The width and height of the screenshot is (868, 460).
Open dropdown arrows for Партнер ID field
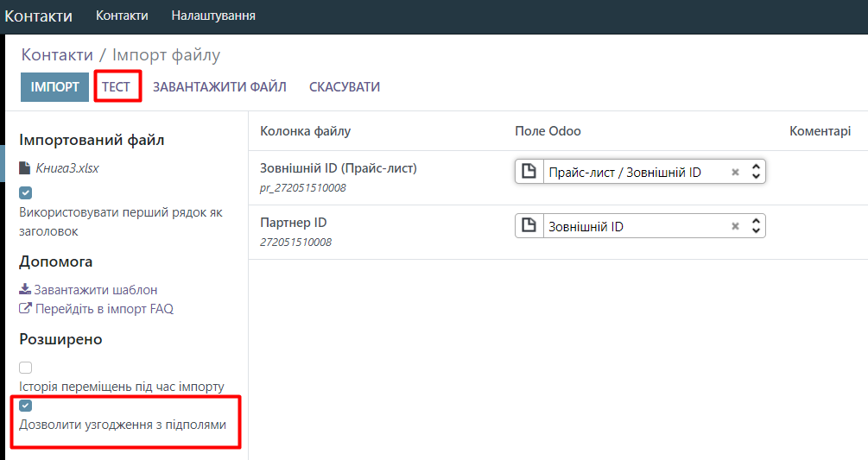click(x=756, y=226)
